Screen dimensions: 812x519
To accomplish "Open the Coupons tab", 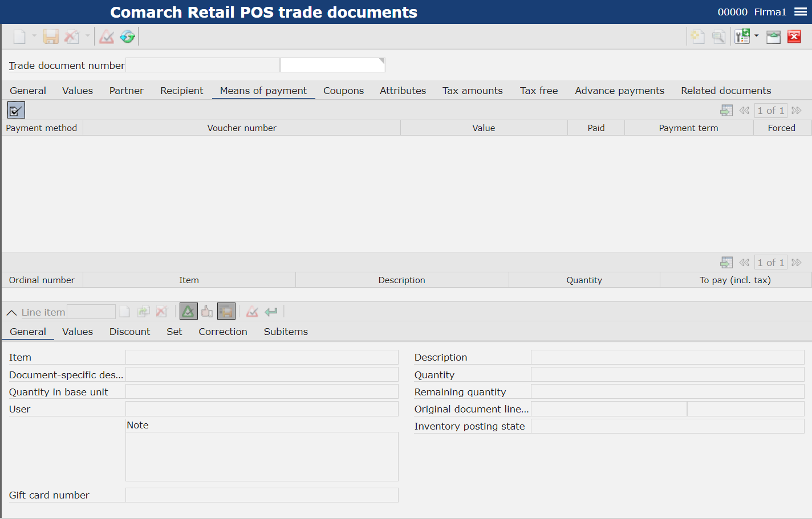I will 343,91.
